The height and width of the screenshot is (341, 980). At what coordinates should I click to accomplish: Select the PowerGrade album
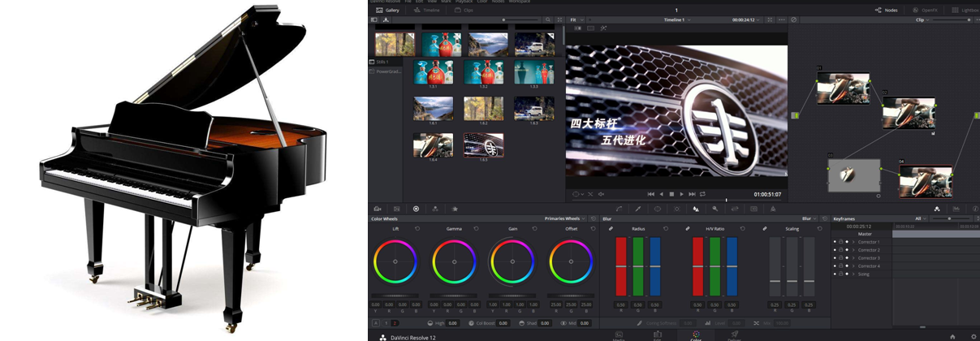click(386, 71)
